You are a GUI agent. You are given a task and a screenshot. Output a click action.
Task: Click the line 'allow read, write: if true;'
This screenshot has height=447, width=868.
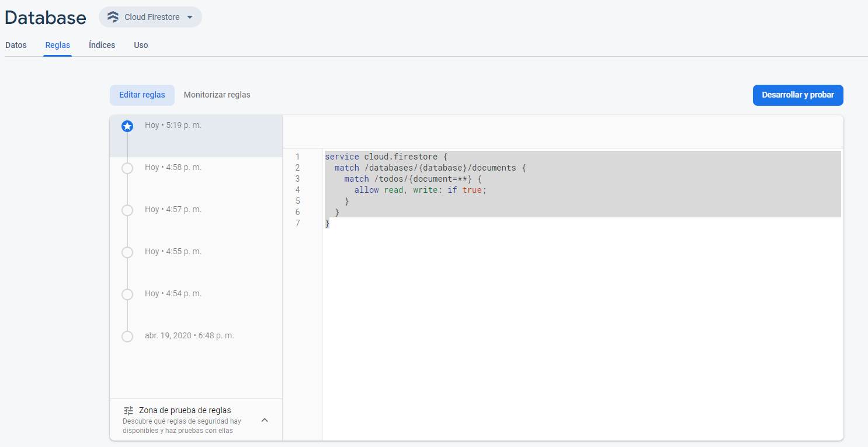coord(420,190)
